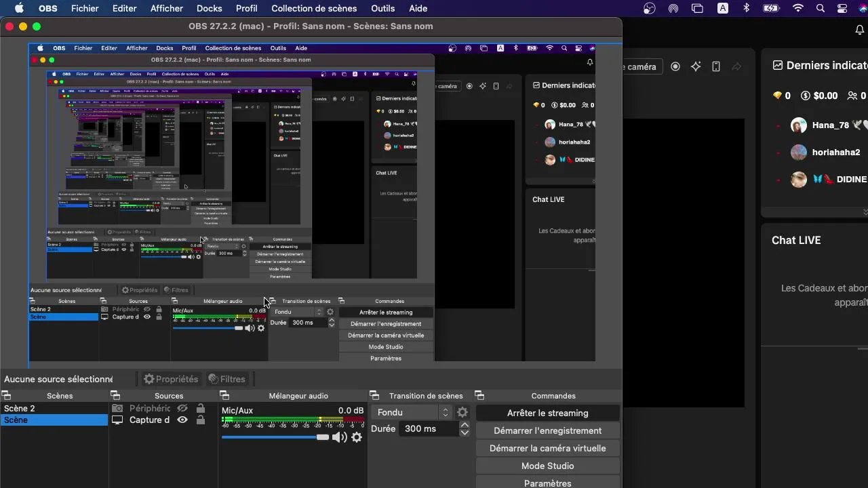Open the Apple menu
This screenshot has height=488, width=868.
(19, 8)
